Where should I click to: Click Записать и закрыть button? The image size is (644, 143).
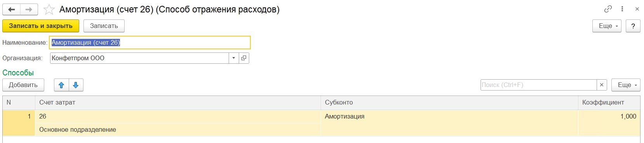(41, 26)
